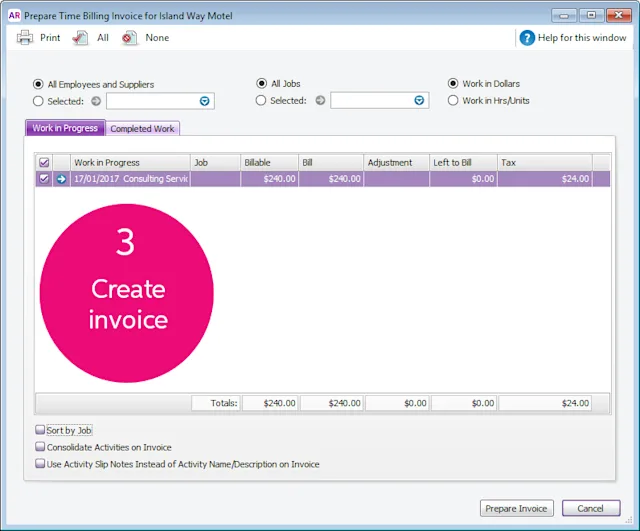Viewport: 640px width, 531px height.
Task: Click the Totals Tax $24.00 value
Action: (545, 403)
